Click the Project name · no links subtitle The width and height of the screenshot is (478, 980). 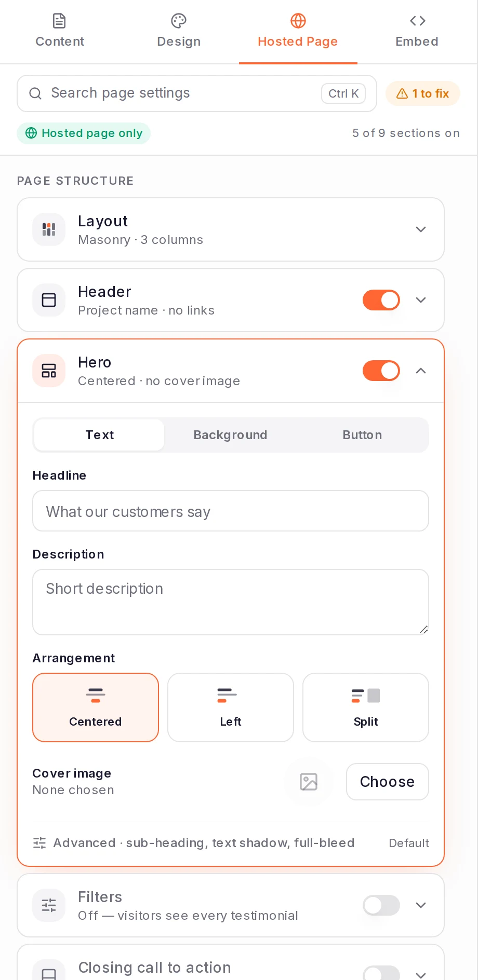point(146,310)
